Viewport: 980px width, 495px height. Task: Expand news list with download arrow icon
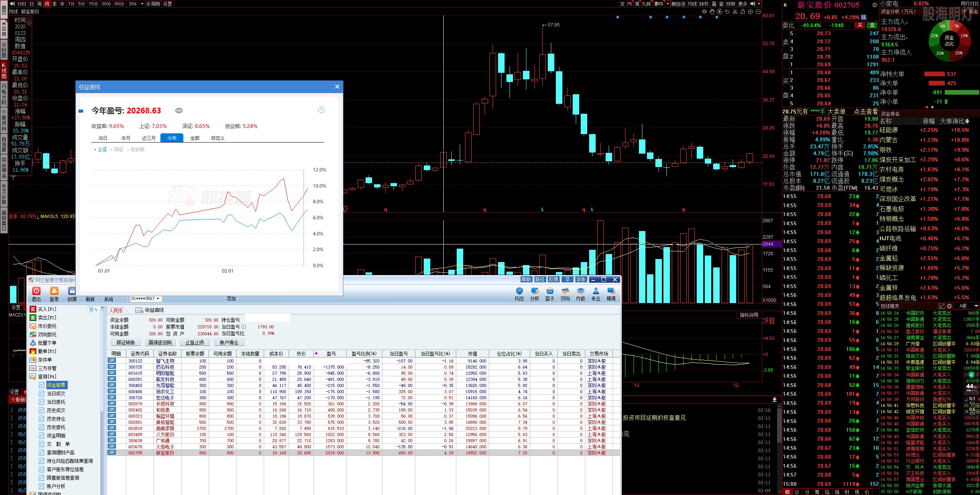(775, 400)
